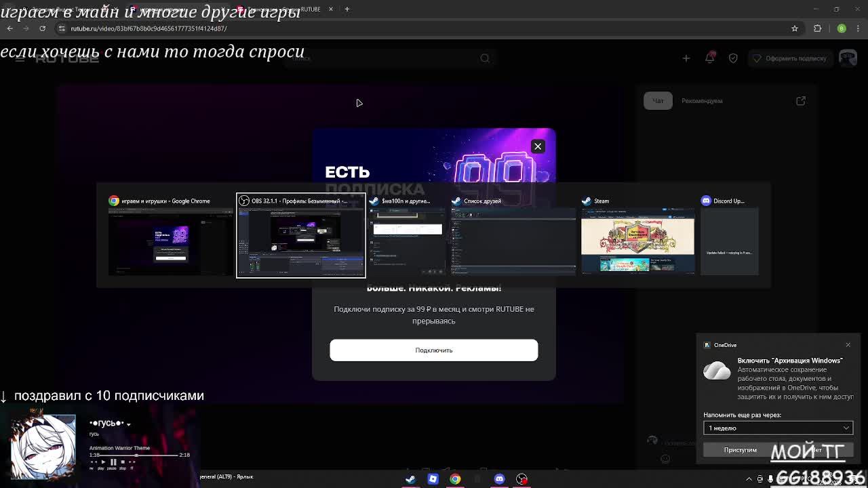The width and height of the screenshot is (868, 488).
Task: Select the swa100n Steam chat window
Action: pyautogui.click(x=407, y=235)
